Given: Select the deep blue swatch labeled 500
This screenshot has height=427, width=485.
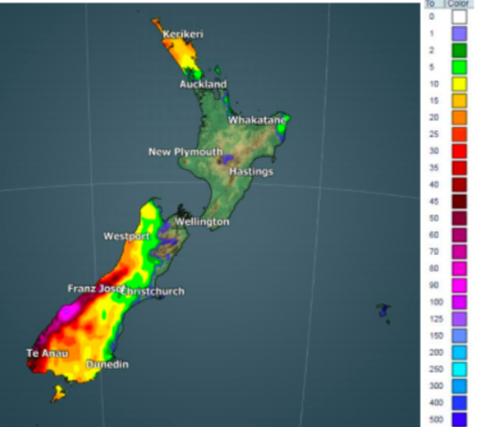Looking at the screenshot, I should click(459, 420).
